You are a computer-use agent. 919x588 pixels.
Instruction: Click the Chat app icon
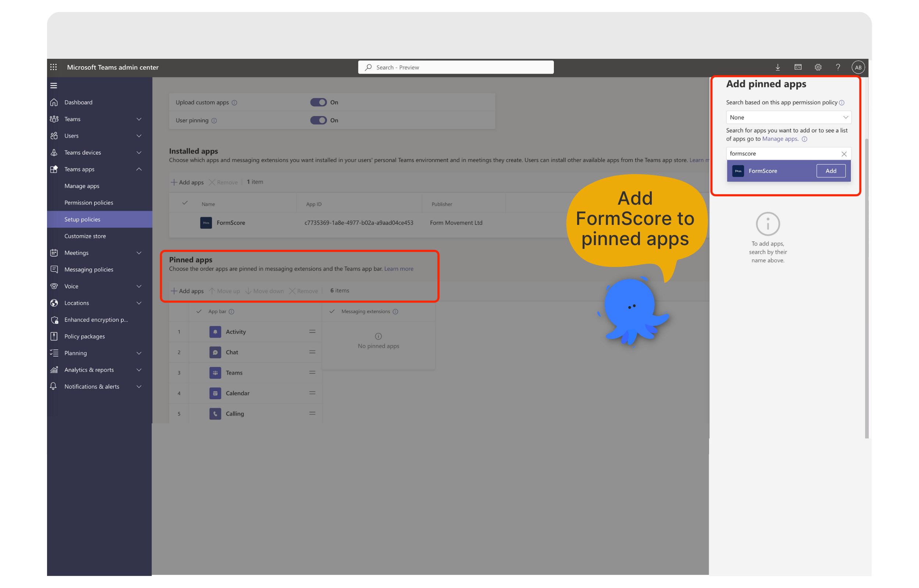(215, 352)
